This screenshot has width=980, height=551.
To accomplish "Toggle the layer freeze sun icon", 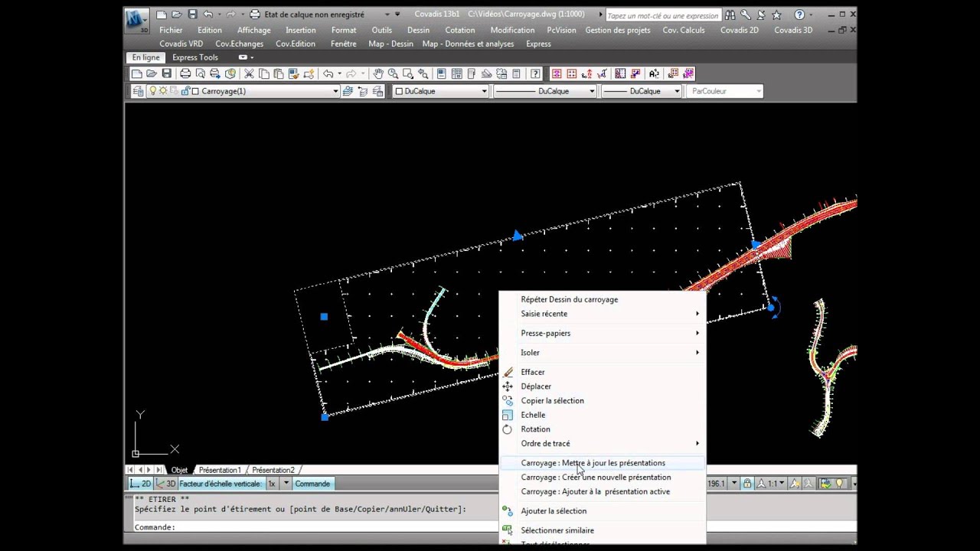I will pos(163,91).
